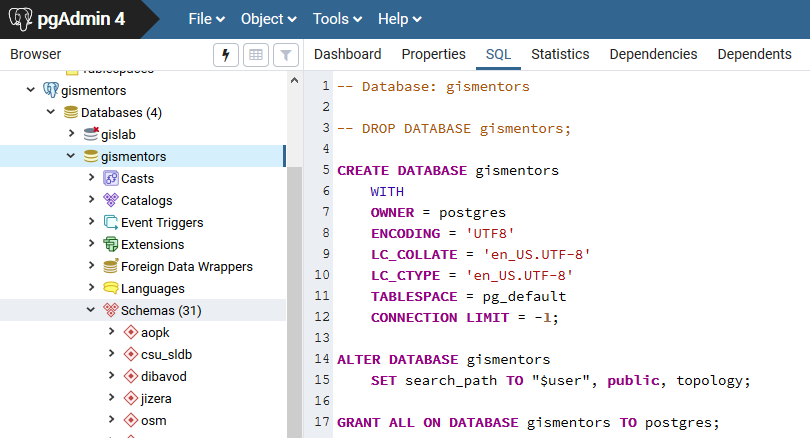Click the csu_sldb schema diamond icon

131,354
